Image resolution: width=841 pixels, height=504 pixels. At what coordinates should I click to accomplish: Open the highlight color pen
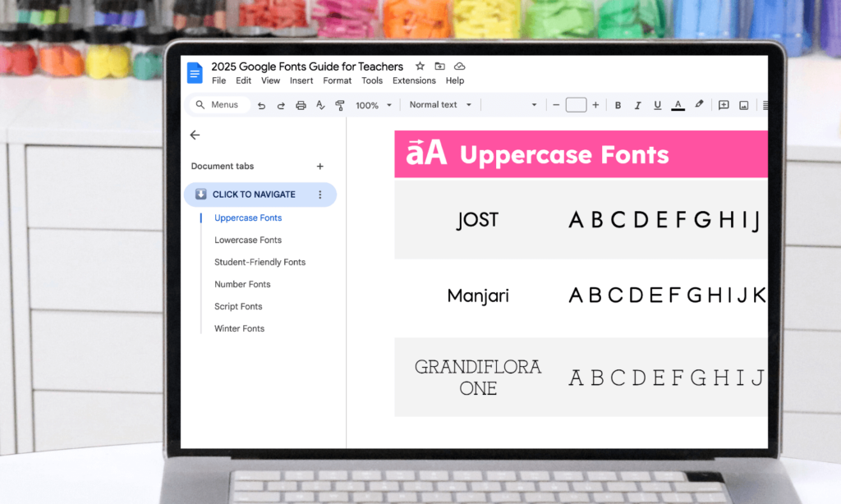pyautogui.click(x=699, y=104)
